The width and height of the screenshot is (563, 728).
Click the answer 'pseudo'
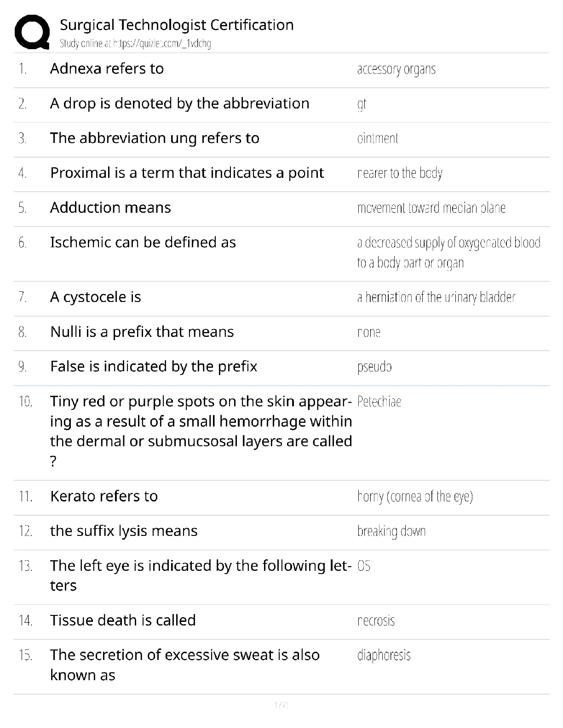374,367
